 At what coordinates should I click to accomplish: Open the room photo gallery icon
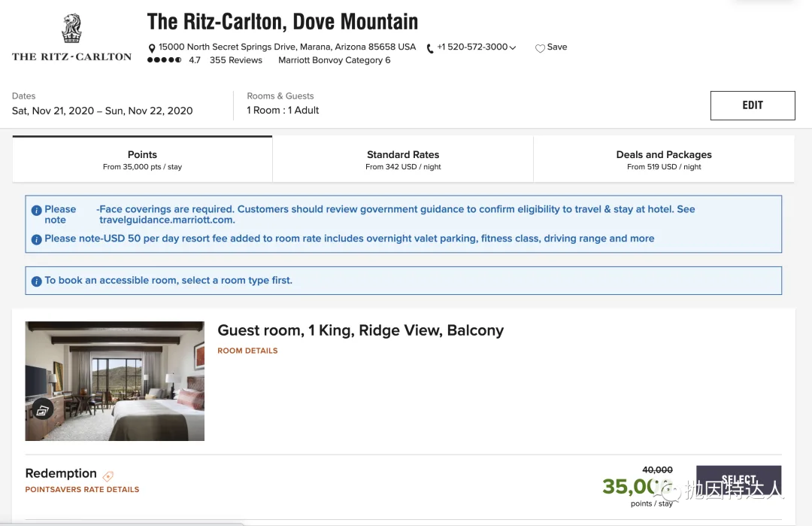click(x=42, y=410)
